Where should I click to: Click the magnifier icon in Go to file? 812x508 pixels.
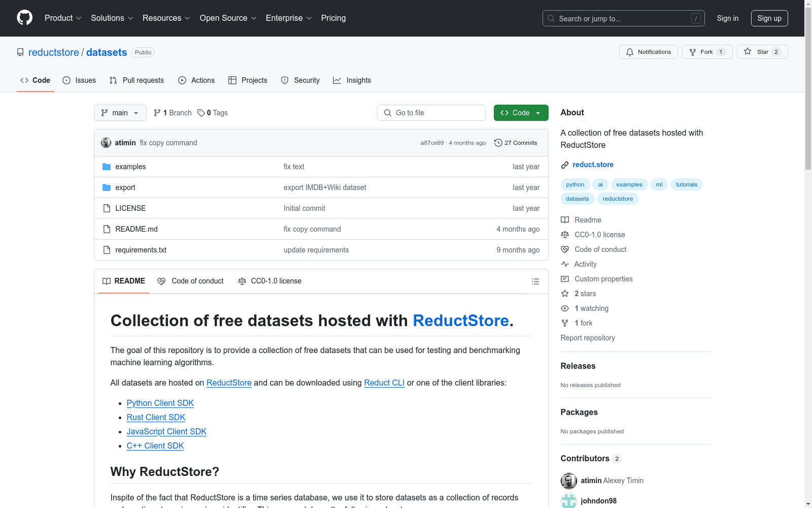click(x=388, y=113)
